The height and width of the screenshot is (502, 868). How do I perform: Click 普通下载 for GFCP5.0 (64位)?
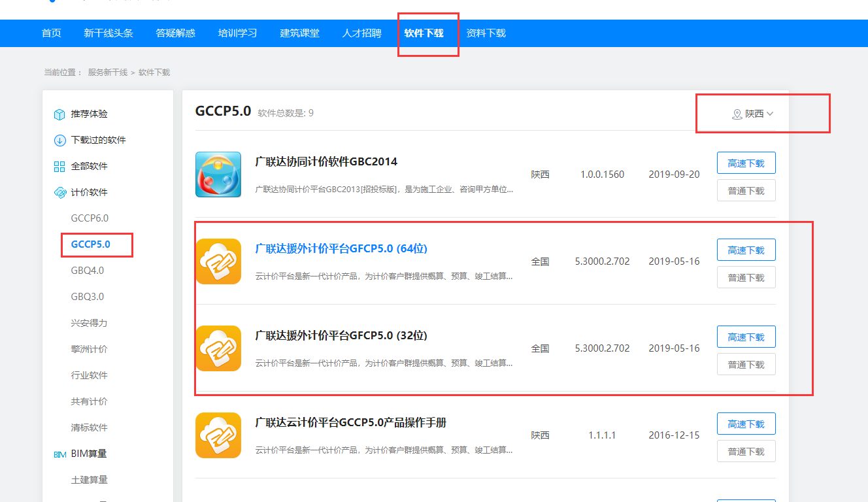tap(746, 278)
